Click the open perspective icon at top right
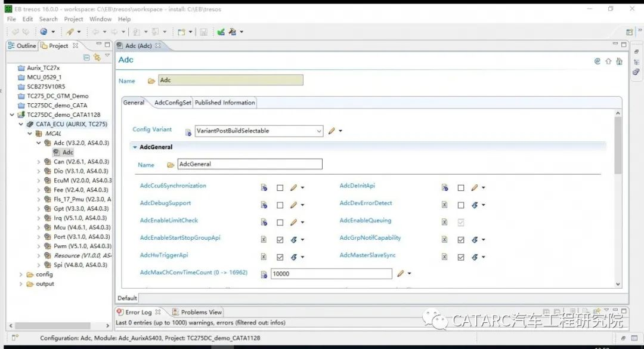Image resolution: width=644 pixels, height=349 pixels. (x=629, y=32)
